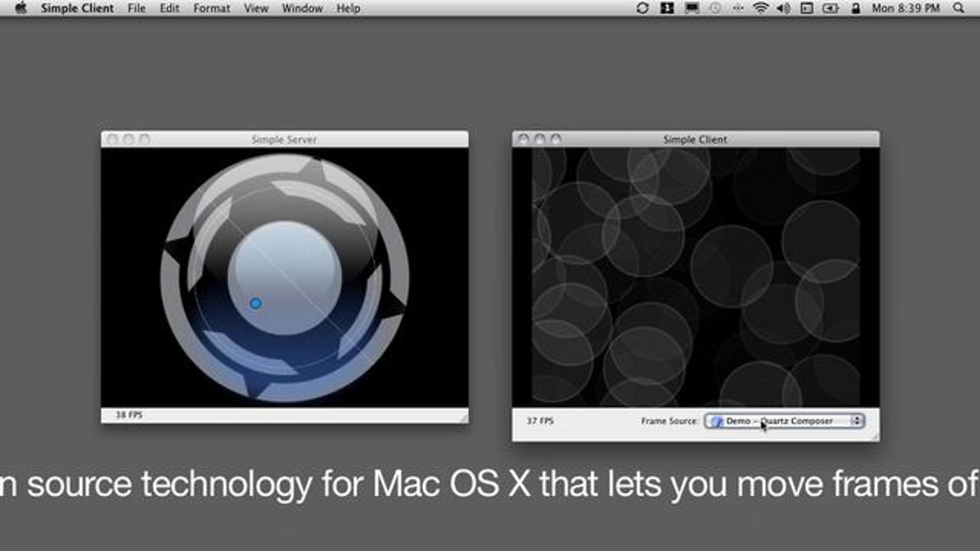Image resolution: width=980 pixels, height=551 pixels.
Task: Open the File menu
Action: pyautogui.click(x=136, y=8)
